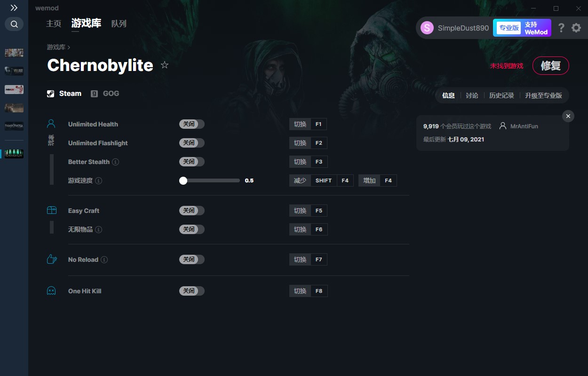This screenshot has height=376, width=588.
Task: Open the SimpleDust890 user profile
Action: 455,28
